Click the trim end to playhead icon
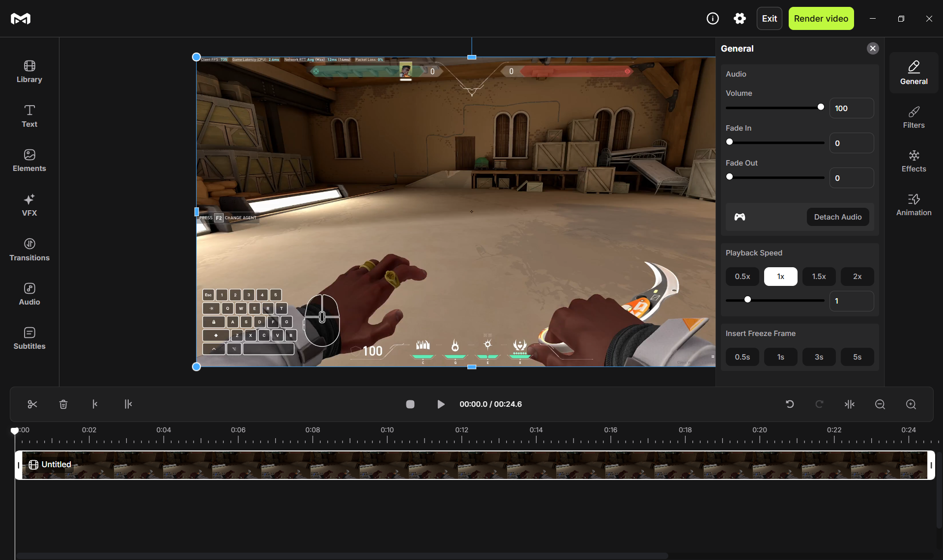This screenshot has height=560, width=943. point(128,404)
